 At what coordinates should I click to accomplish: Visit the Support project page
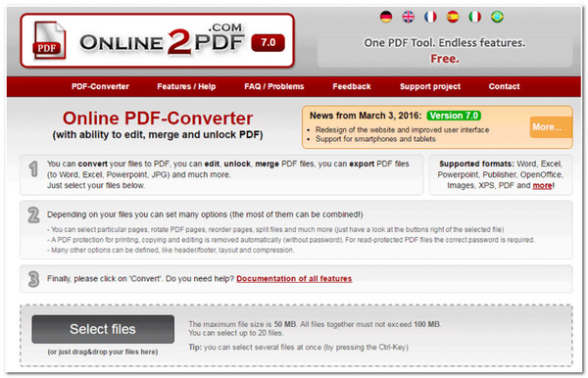coord(430,86)
